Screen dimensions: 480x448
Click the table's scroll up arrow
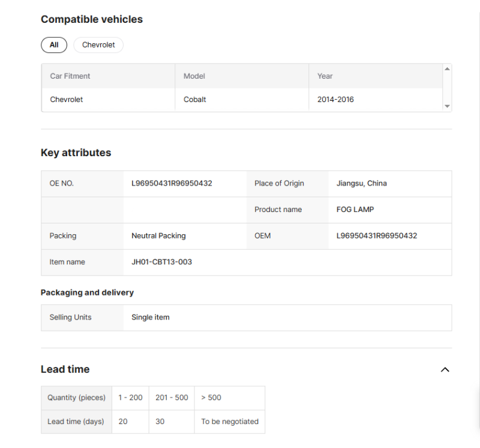[447, 69]
